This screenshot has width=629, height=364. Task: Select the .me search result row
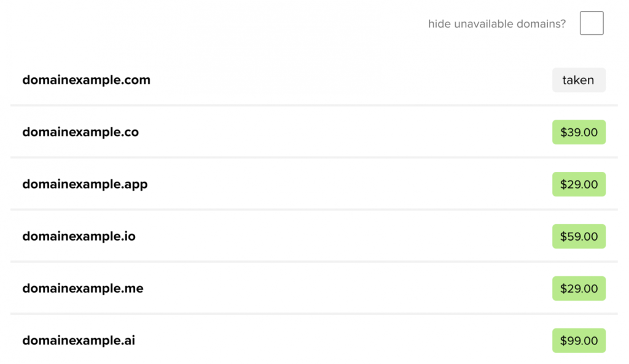(314, 288)
